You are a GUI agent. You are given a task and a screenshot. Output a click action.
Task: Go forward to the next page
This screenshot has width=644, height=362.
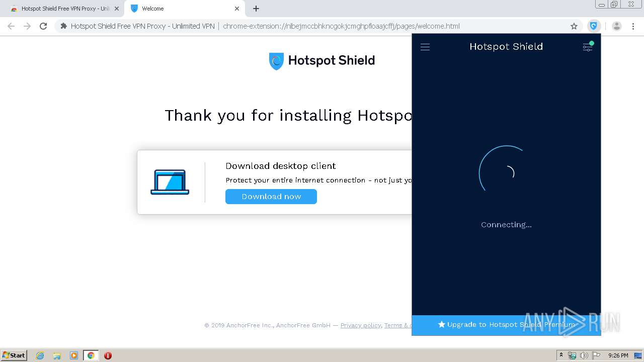[27, 26]
